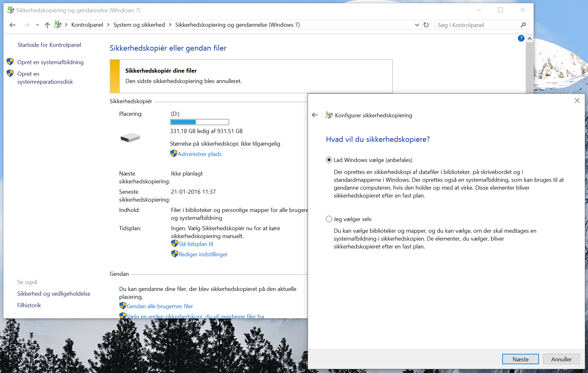
Task: Go to 'System og sikkerhed' breadcrumb
Action: [x=139, y=25]
